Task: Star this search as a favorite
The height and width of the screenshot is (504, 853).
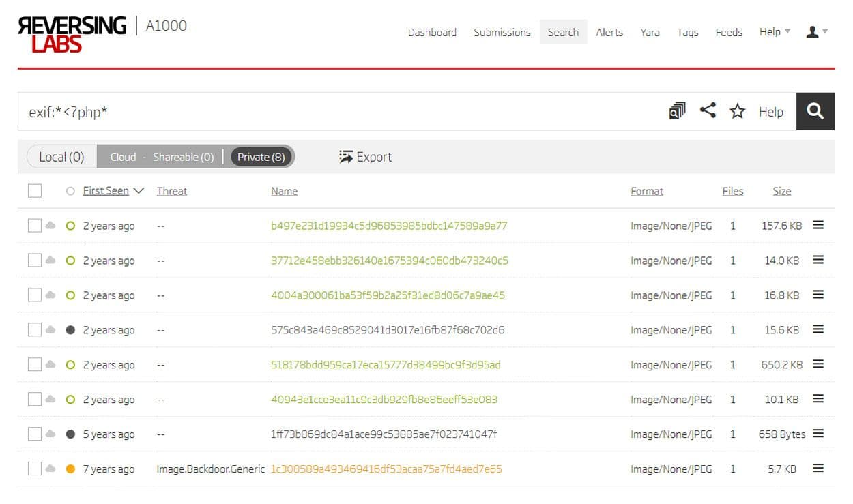Action: [738, 111]
